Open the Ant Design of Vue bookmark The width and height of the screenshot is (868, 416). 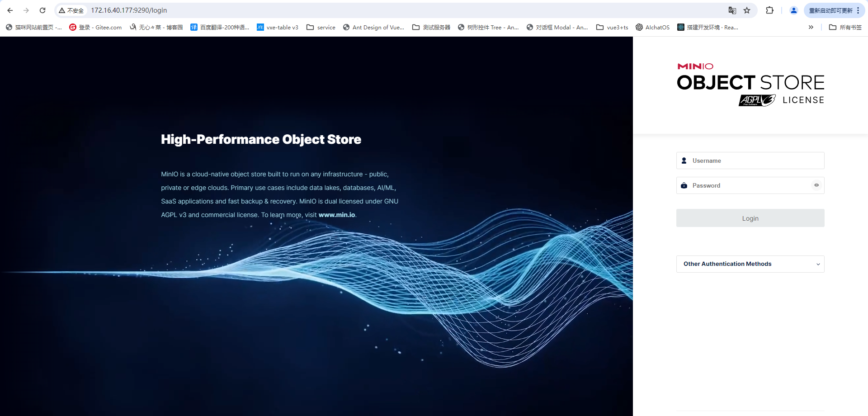point(373,27)
